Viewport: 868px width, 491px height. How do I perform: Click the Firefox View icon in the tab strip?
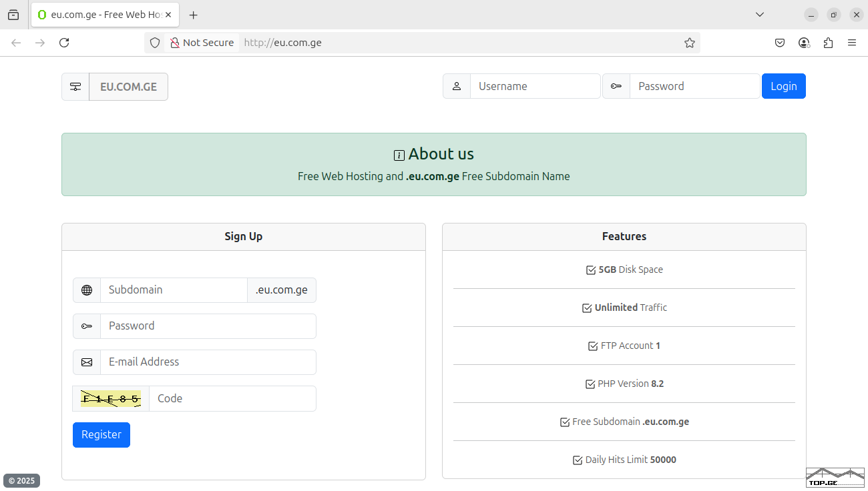[x=13, y=15]
